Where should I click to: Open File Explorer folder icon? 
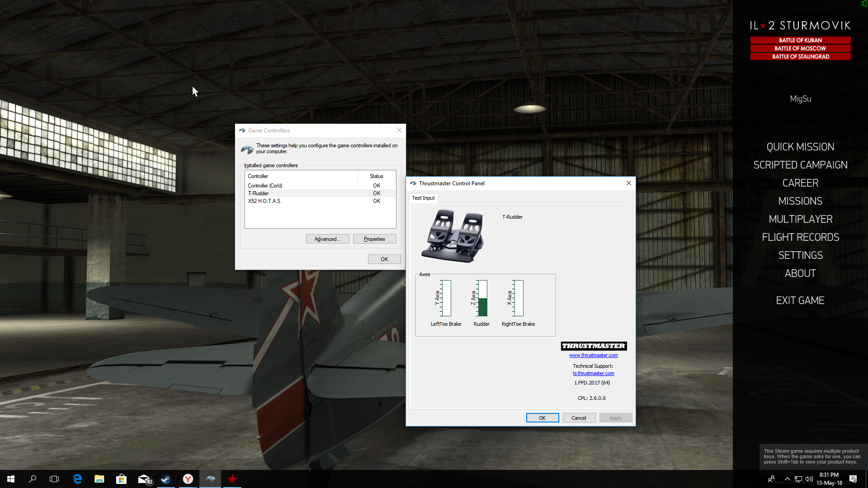pyautogui.click(x=99, y=479)
